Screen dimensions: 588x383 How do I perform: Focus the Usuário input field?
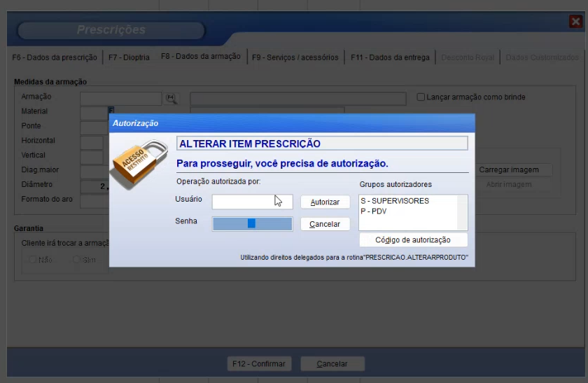click(252, 202)
